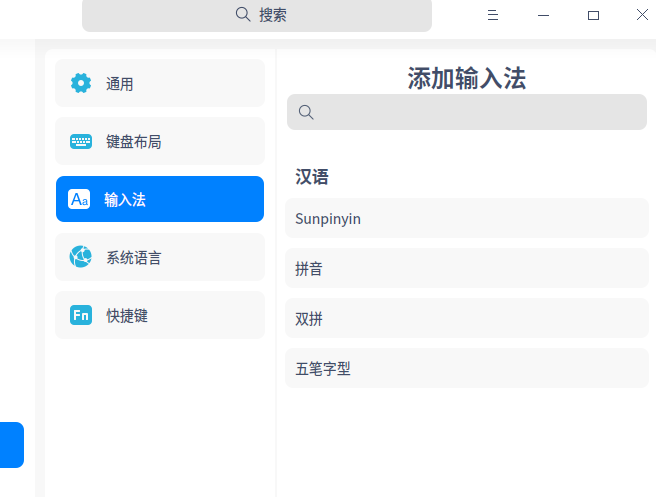
Task: Open the 快捷键 section
Action: 160,315
